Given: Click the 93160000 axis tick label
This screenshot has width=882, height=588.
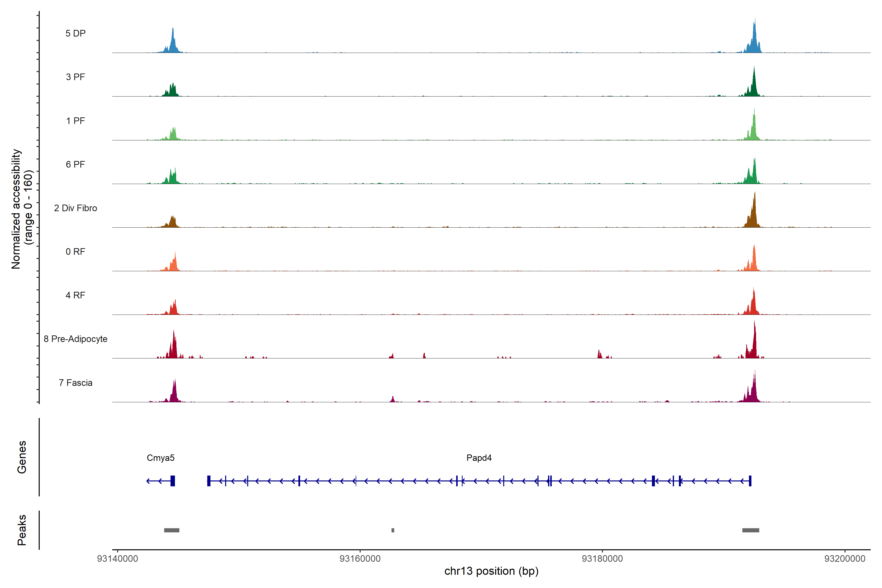Looking at the screenshot, I should point(360,558).
